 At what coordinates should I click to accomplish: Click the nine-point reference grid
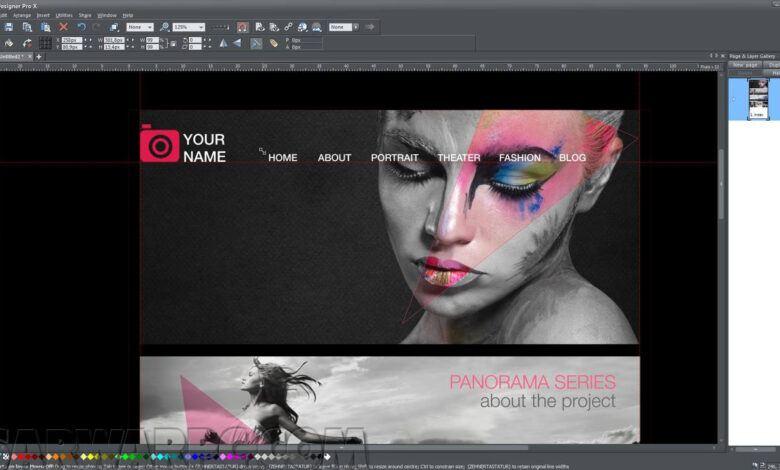tap(45, 43)
